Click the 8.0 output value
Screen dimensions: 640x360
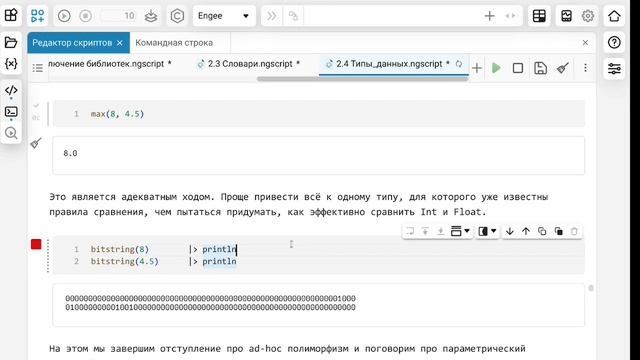click(x=70, y=153)
